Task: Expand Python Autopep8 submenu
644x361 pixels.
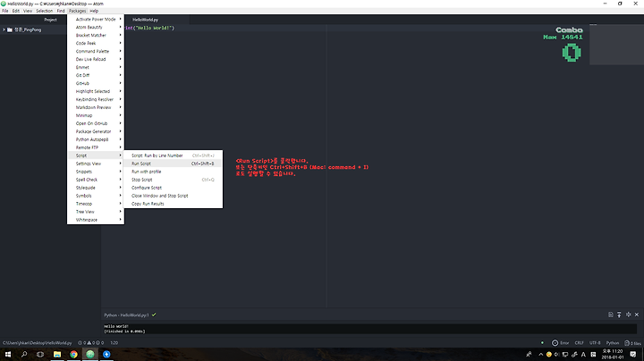Action: click(96, 139)
